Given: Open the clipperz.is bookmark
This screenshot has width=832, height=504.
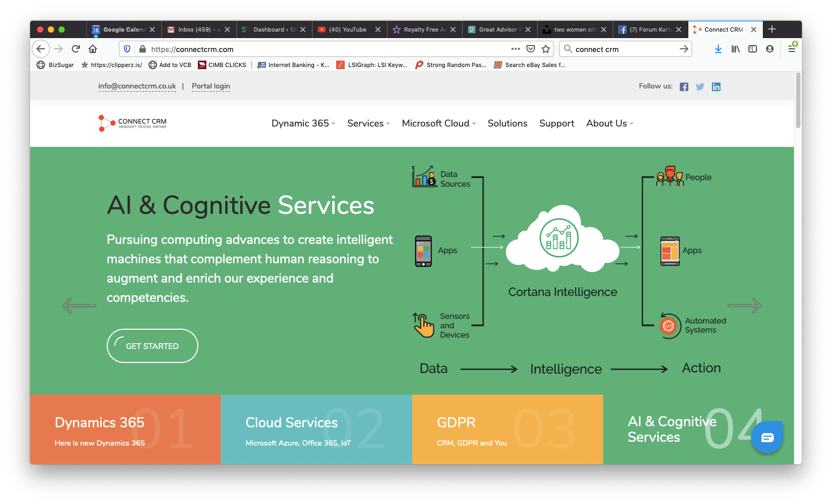Looking at the screenshot, I should click(112, 65).
